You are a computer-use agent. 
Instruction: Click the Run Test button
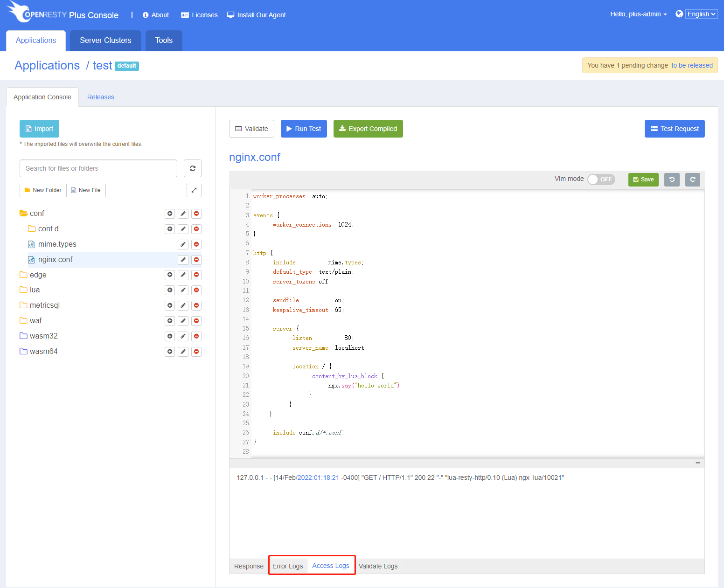(304, 129)
